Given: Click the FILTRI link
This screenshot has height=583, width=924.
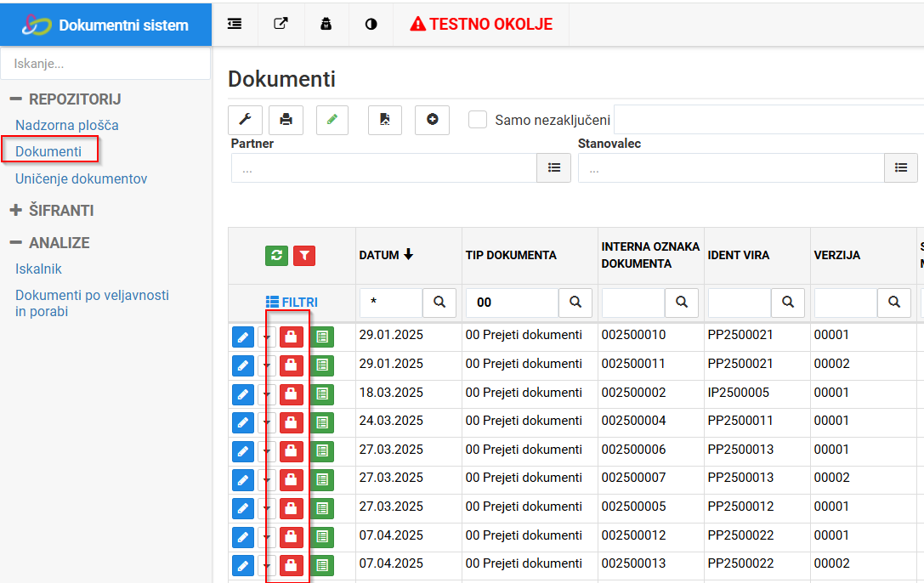Looking at the screenshot, I should 292,302.
